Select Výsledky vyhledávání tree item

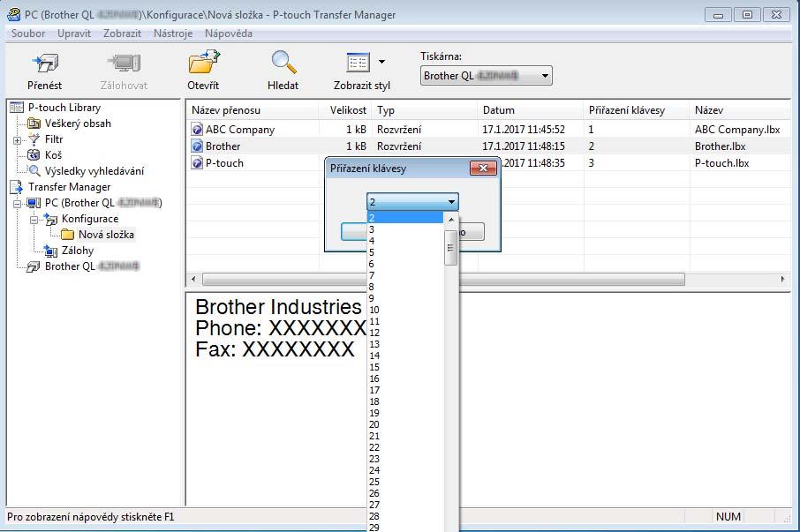[94, 171]
